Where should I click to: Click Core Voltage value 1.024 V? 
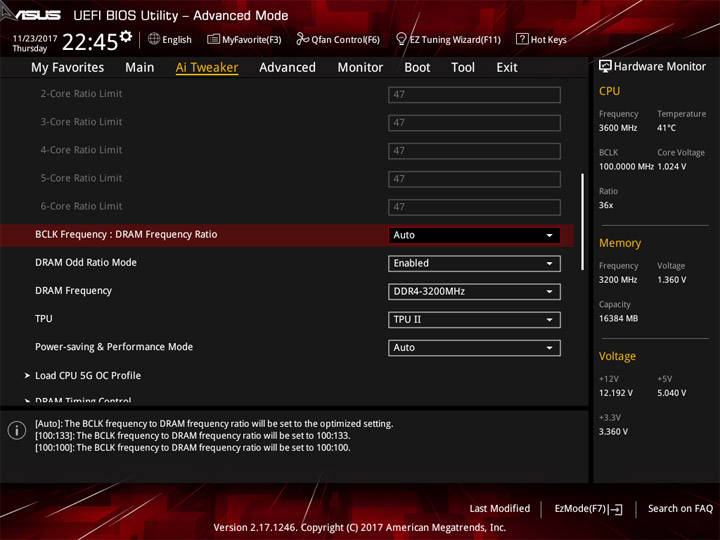pos(672,166)
